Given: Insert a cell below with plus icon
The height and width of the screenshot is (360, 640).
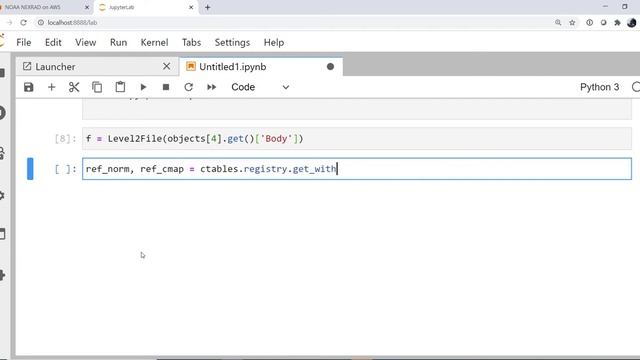Looking at the screenshot, I should (x=51, y=87).
